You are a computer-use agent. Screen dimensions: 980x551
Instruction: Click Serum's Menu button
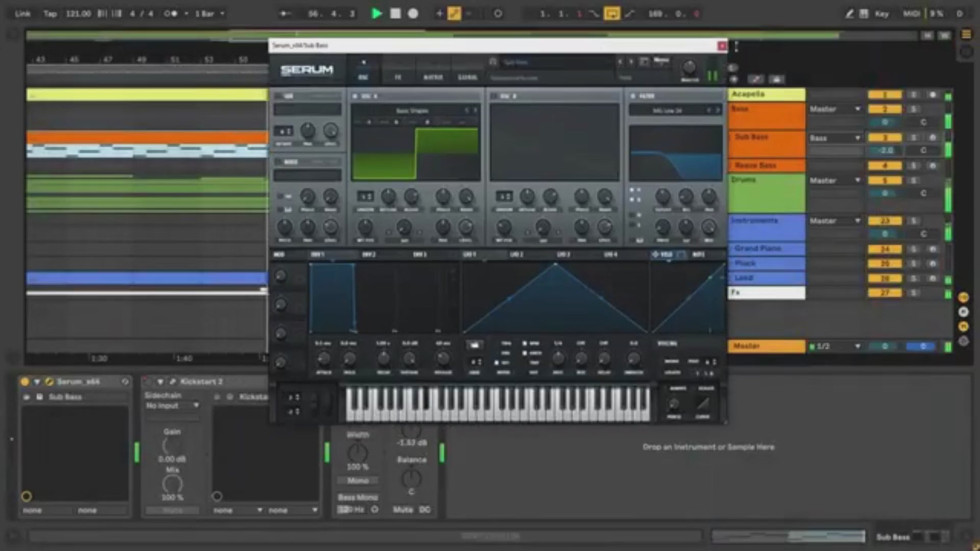[661, 61]
